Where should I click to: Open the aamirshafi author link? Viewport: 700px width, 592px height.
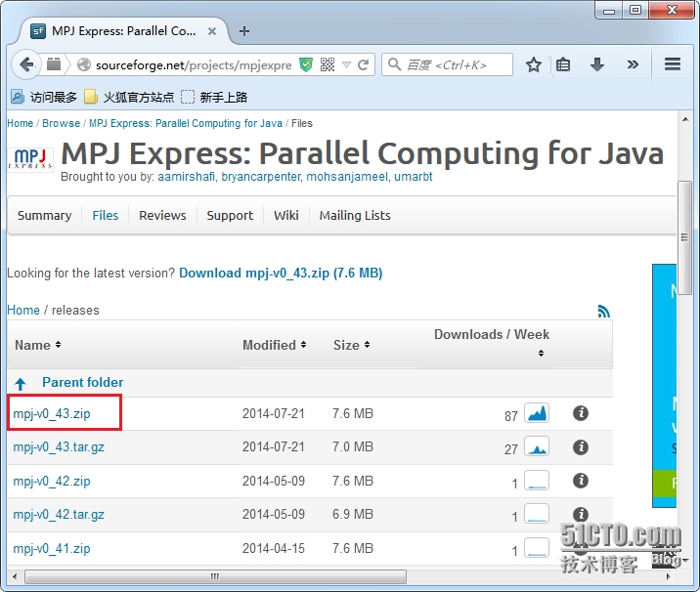click(186, 177)
